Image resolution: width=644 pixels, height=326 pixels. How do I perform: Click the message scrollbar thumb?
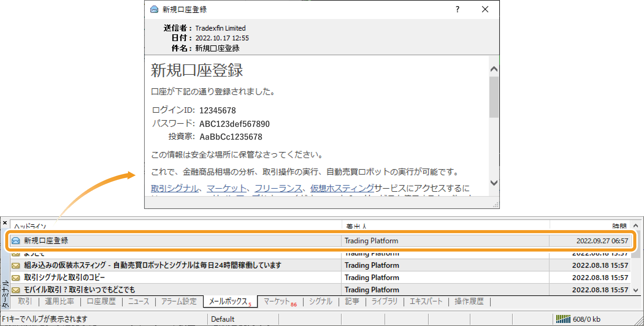[494, 97]
